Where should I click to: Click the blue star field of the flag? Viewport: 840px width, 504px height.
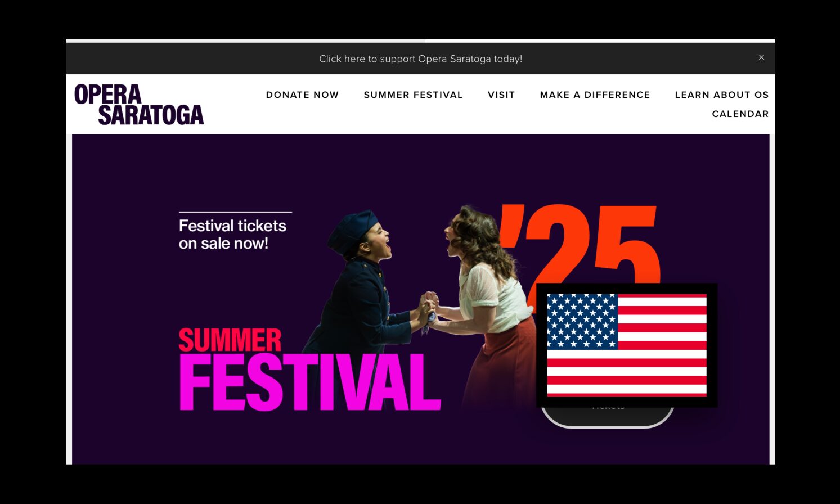pos(582,321)
